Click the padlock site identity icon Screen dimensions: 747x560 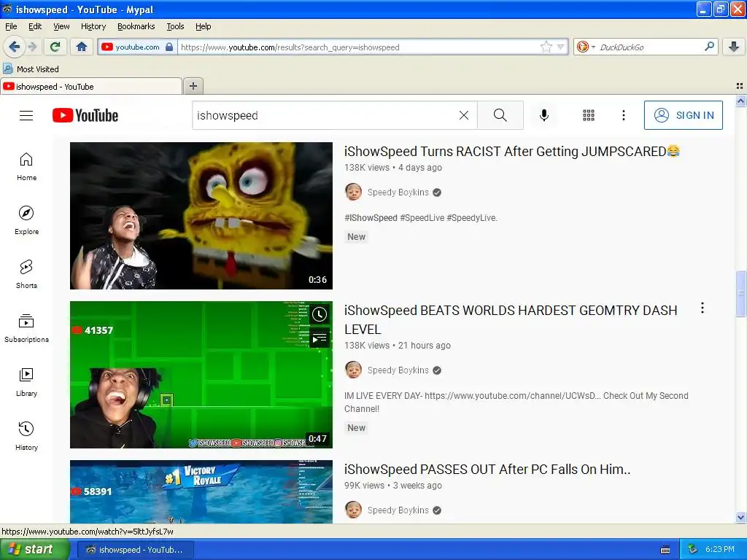[x=169, y=47]
